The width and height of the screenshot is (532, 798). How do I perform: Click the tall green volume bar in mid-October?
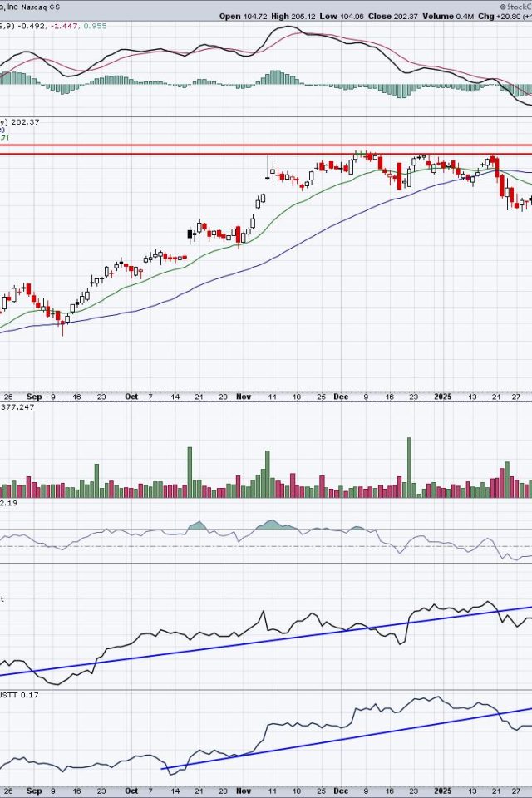[190, 471]
